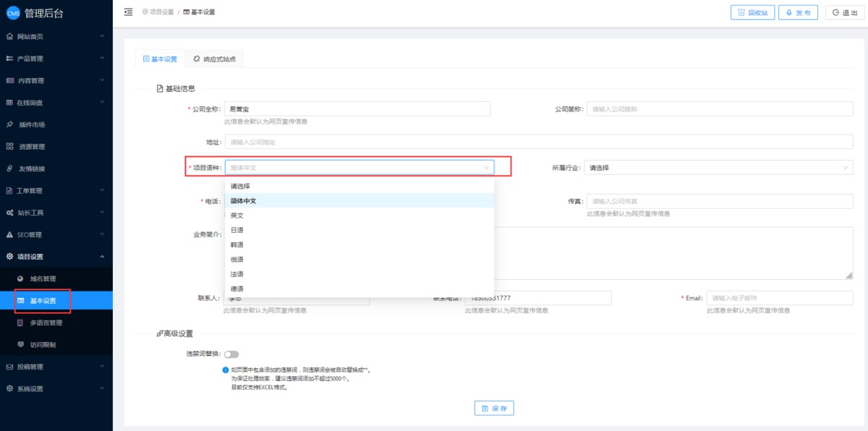This screenshot has height=431, width=868.
Task: Choose 简体中文 in the language list
Action: click(x=359, y=201)
